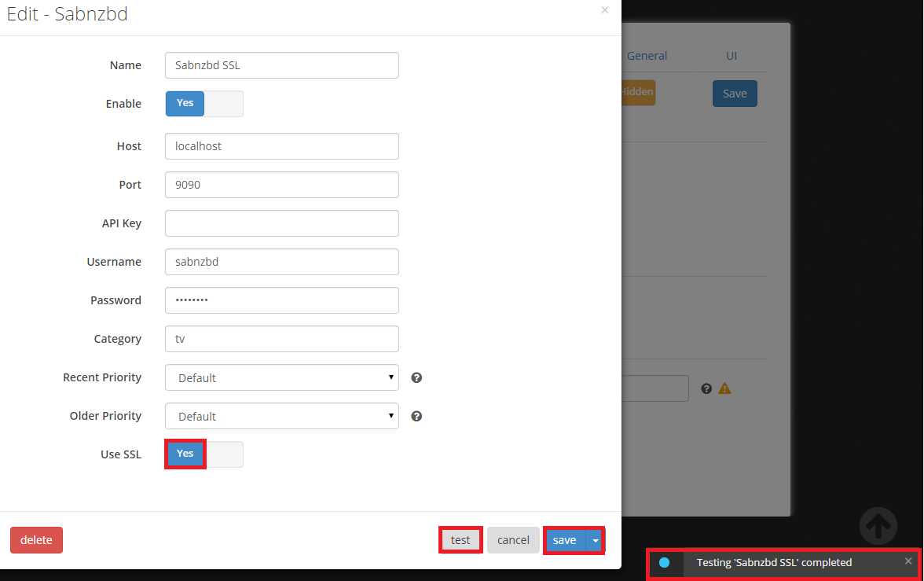Click the red delete button
The width and height of the screenshot is (924, 581).
tap(36, 540)
